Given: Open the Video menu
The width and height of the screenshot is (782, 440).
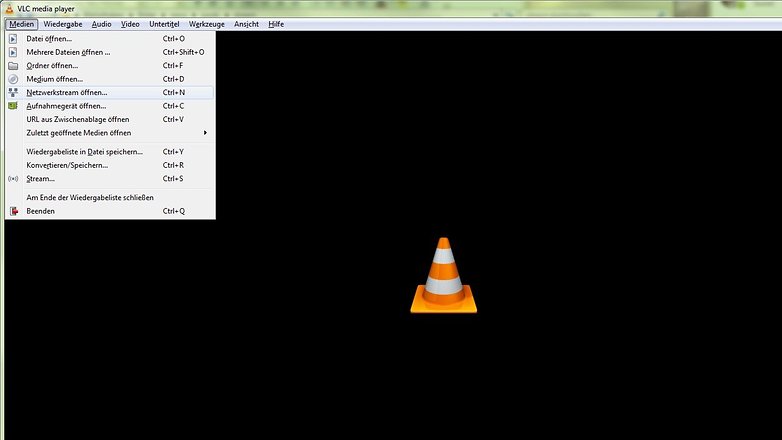Looking at the screenshot, I should tap(130, 24).
